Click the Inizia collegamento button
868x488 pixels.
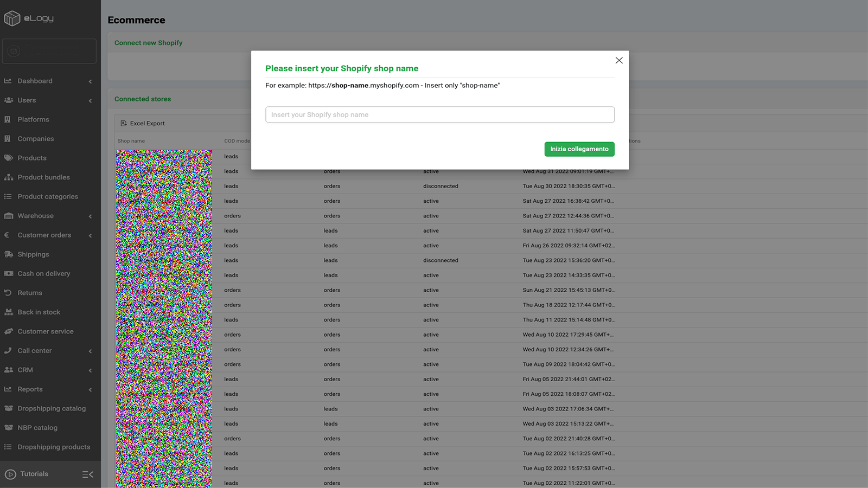(579, 149)
